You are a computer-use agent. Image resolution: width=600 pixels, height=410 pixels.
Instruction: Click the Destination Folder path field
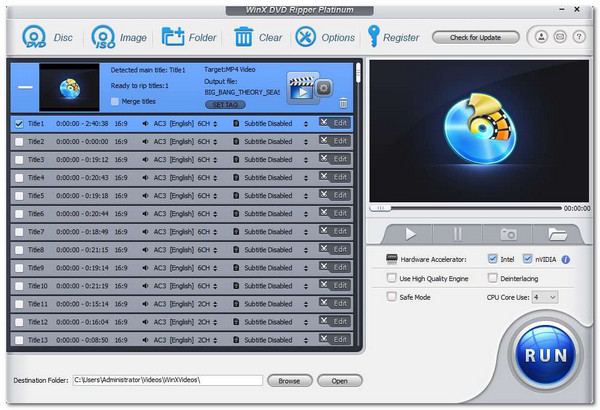click(167, 380)
